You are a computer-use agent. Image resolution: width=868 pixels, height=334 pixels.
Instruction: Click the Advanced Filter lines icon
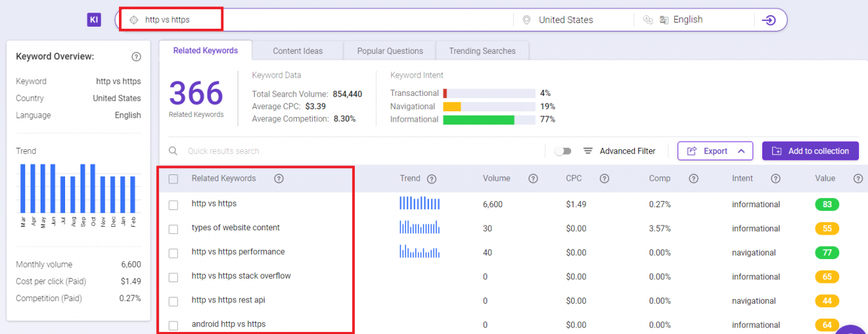coord(588,151)
